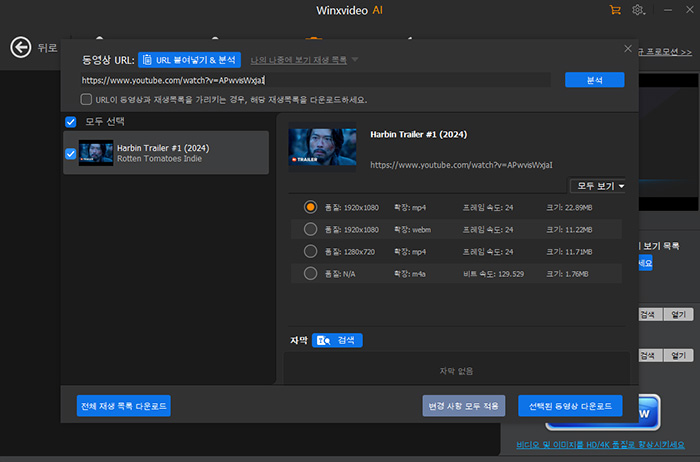Click the back arrow icon
Screen dimensions: 700x462
click(21, 47)
